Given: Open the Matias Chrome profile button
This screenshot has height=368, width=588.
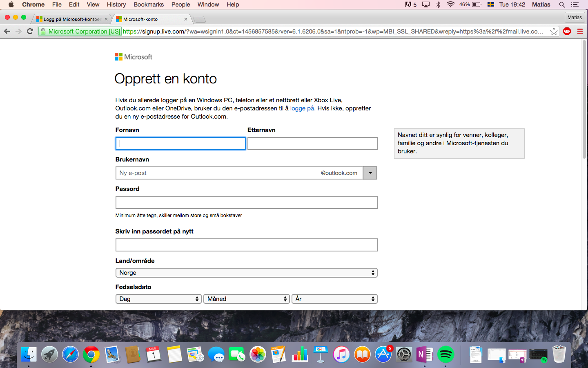Looking at the screenshot, I should pos(575,17).
